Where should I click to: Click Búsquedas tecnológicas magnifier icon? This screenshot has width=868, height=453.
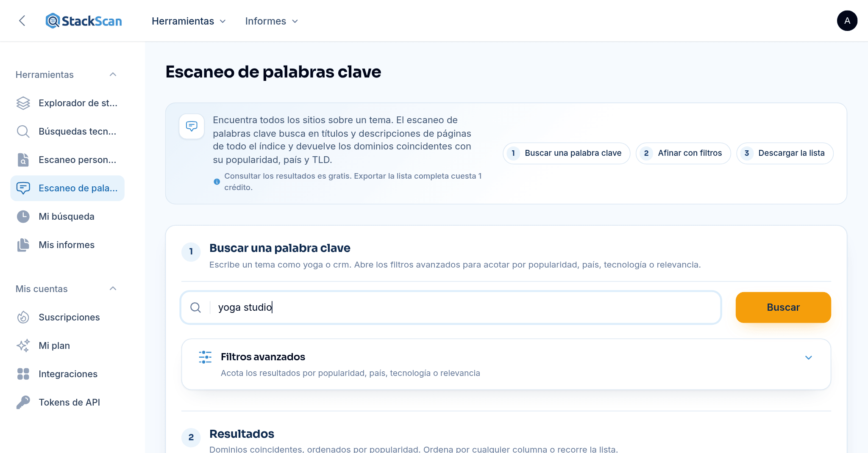[x=23, y=131]
